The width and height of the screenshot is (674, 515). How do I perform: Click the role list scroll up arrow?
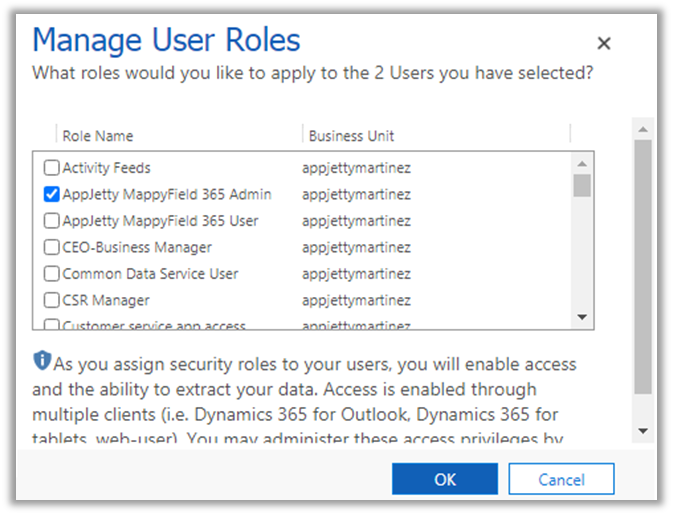582,163
